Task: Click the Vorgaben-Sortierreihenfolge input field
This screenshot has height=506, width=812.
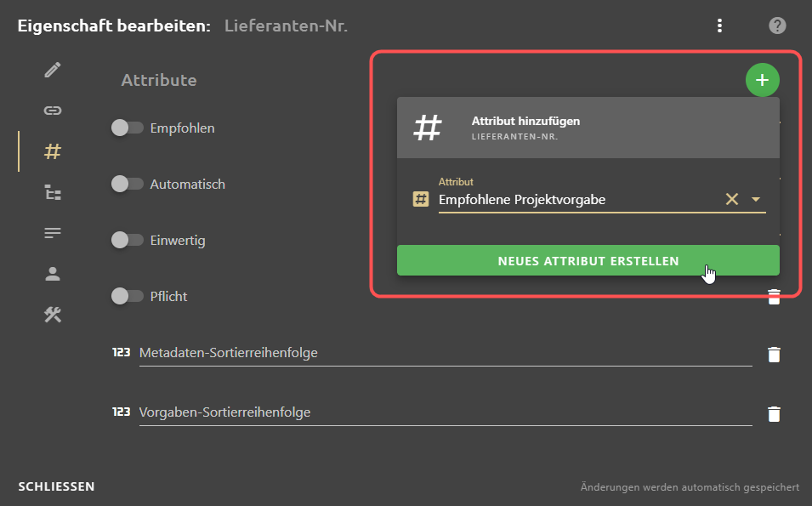Action: [446, 412]
